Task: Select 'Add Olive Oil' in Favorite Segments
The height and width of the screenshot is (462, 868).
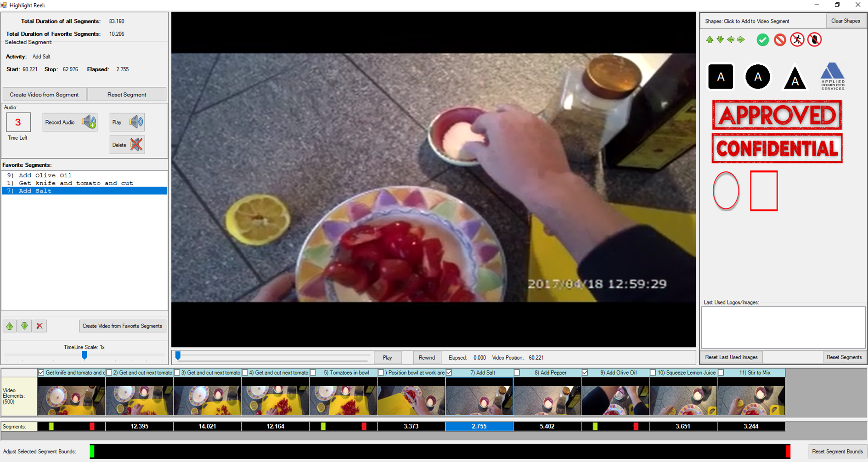Action: click(45, 175)
